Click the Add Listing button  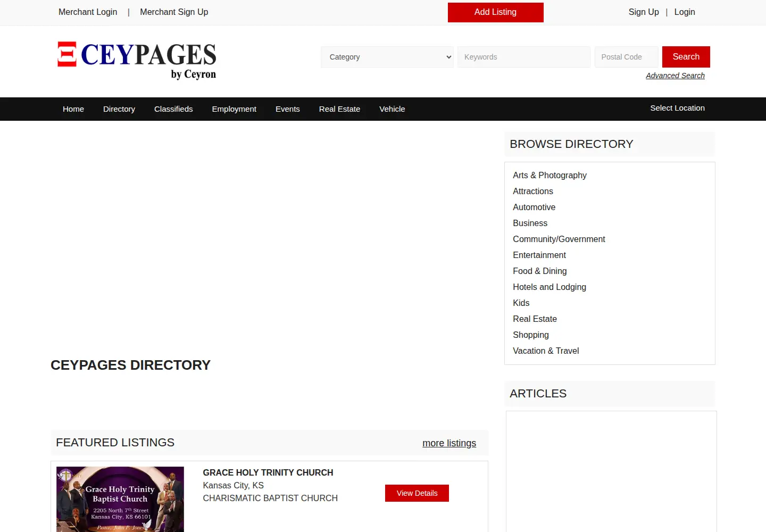[496, 12]
